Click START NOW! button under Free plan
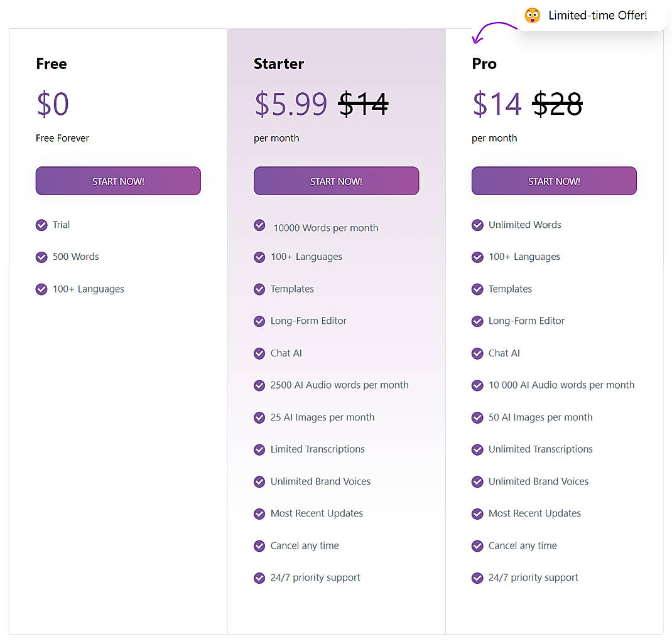This screenshot has width=672, height=644. click(x=118, y=181)
